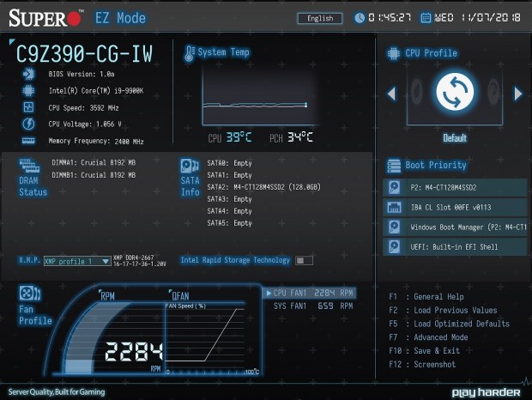Click the play harder logo
This screenshot has width=532, height=400.
pos(486,392)
